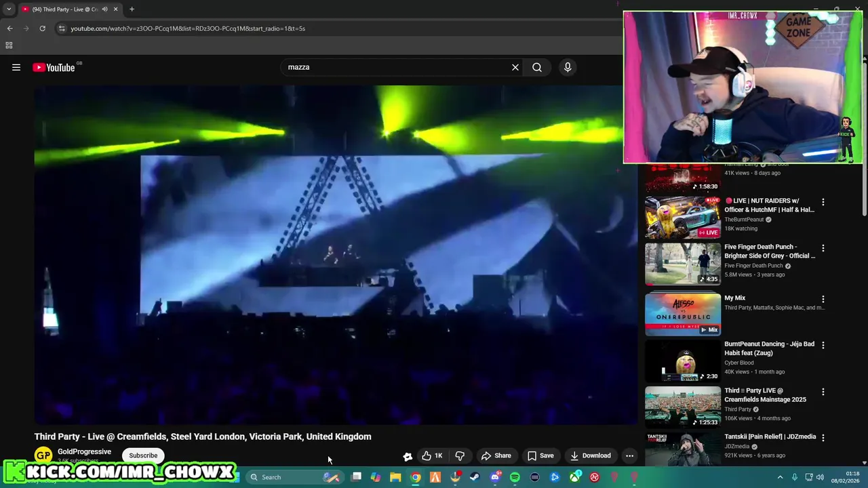This screenshot has height=488, width=868.
Task: Open options menu for My Mix
Action: pos(823,299)
